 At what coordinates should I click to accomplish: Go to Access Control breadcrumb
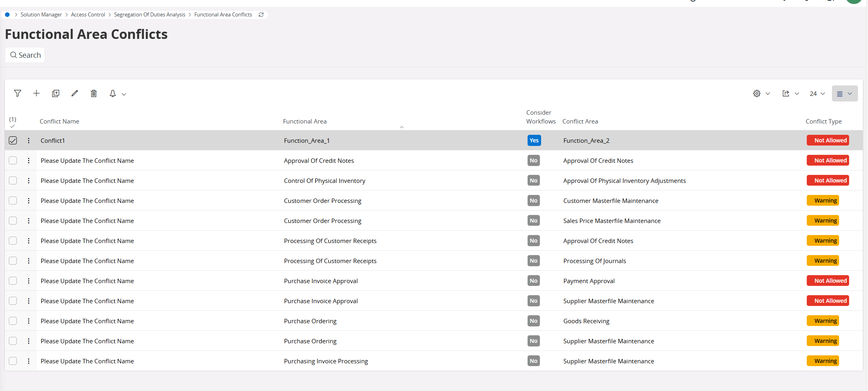(x=88, y=15)
